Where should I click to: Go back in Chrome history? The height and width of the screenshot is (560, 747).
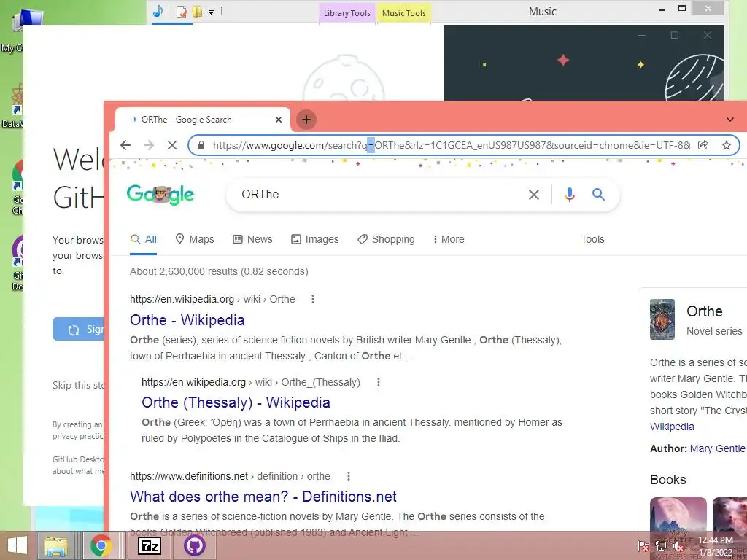[125, 145]
